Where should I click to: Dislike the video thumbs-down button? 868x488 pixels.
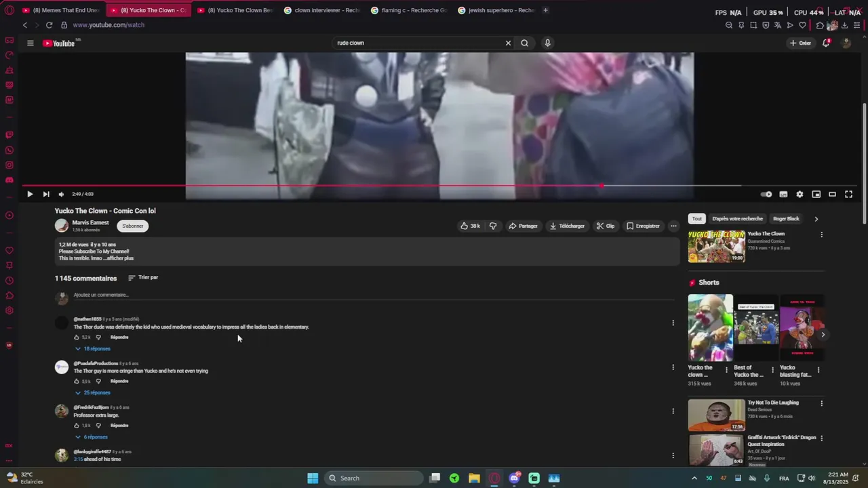[x=493, y=226]
